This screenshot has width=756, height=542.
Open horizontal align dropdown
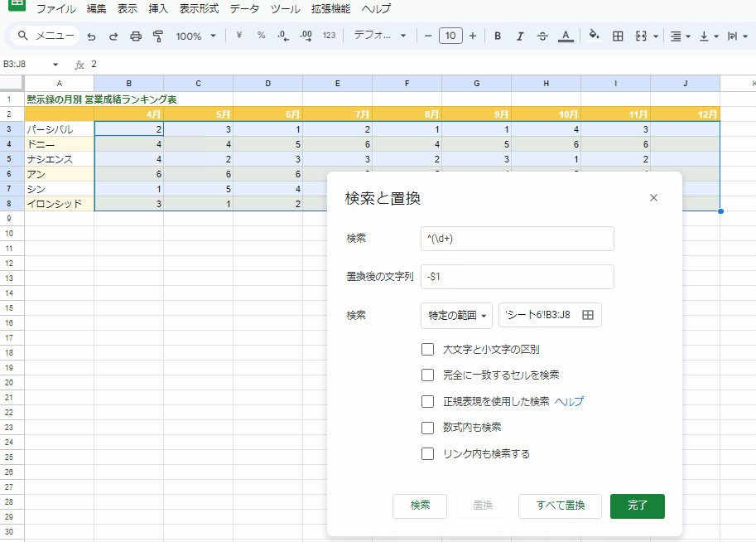click(681, 36)
